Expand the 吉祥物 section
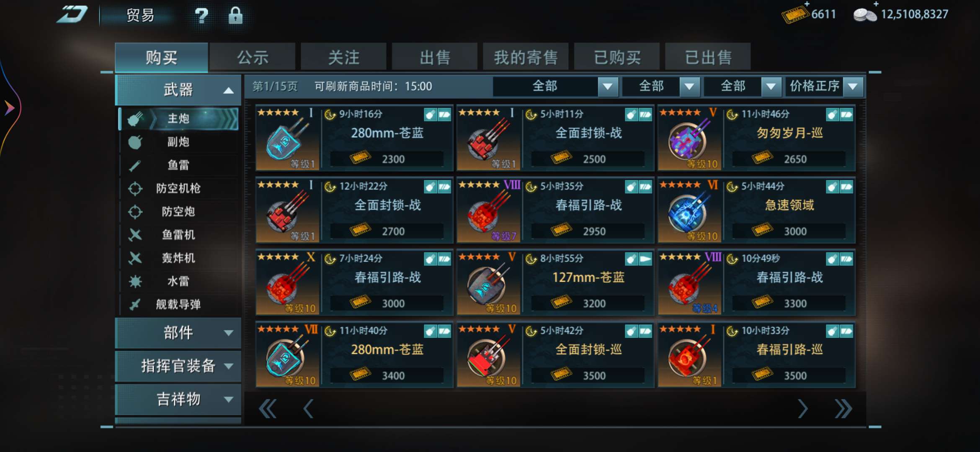This screenshot has height=452, width=980. pos(178,399)
